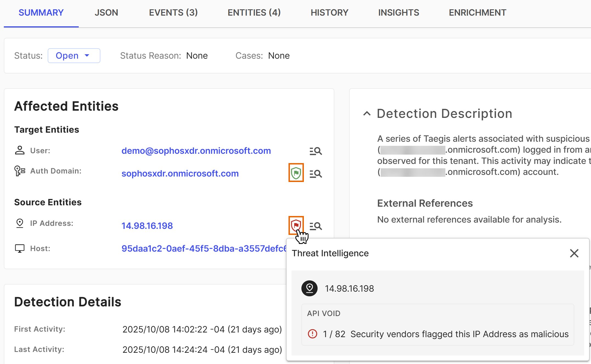Screen dimensions: 591x364
Task: Click the First Activity timestamp 14:02:22
Action: click(x=202, y=329)
